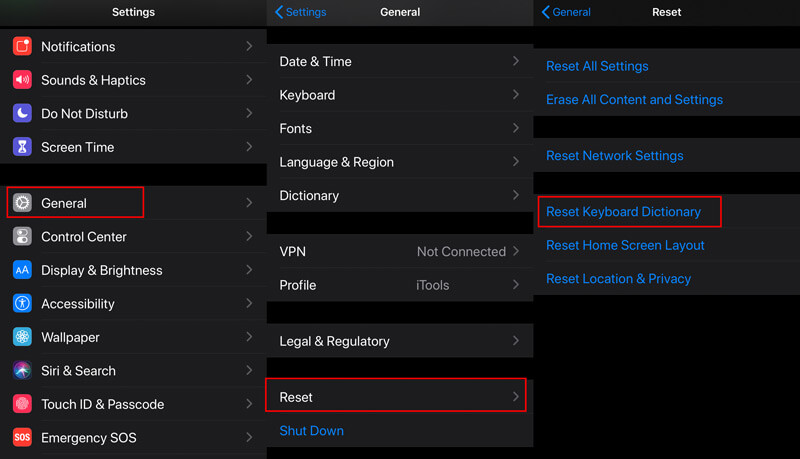The image size is (800, 459).
Task: Select Erase All Content and Settings
Action: 634,99
